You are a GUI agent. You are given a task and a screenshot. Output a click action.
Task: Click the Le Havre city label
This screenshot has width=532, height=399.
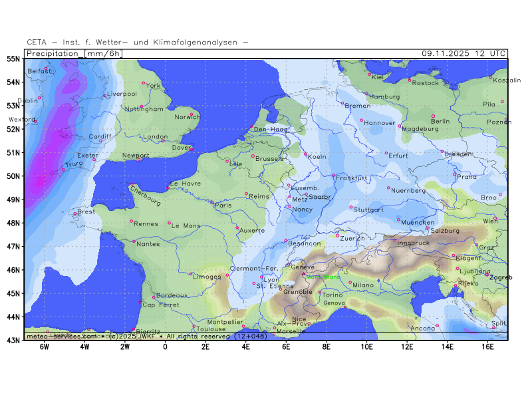pyautogui.click(x=186, y=184)
